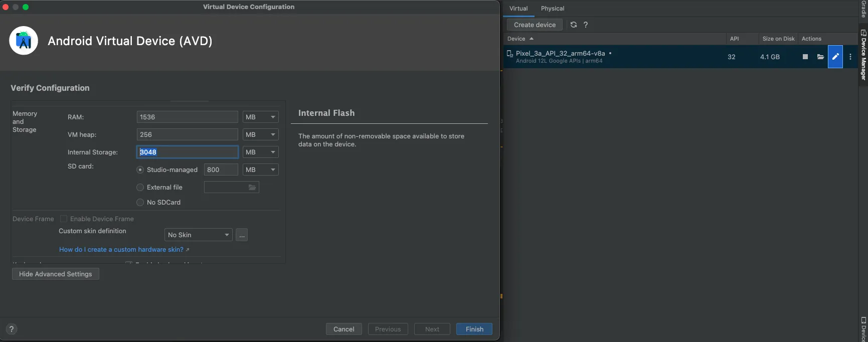Click the VM heap input field
The height and width of the screenshot is (342, 868).
[187, 135]
